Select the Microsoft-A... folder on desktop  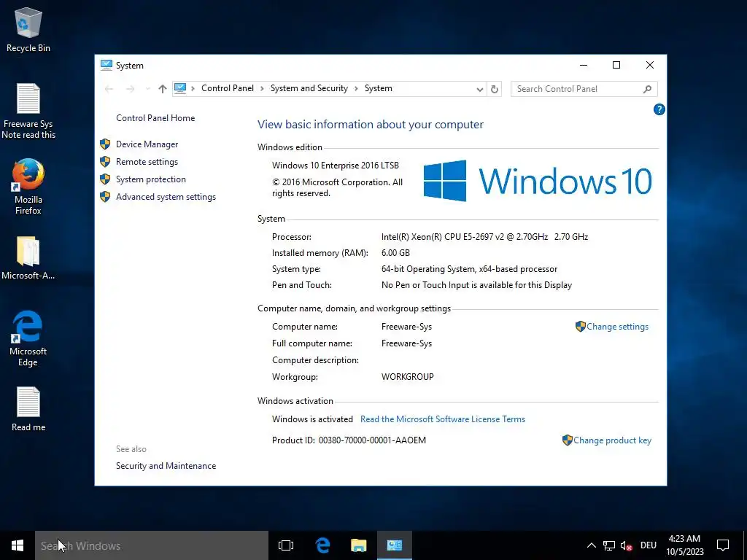point(28,257)
